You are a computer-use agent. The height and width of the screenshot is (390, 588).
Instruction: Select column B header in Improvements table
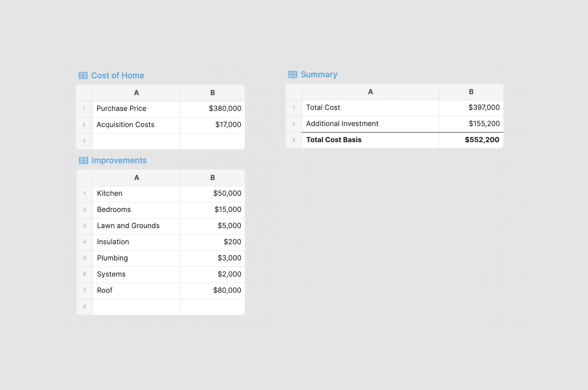tap(213, 178)
